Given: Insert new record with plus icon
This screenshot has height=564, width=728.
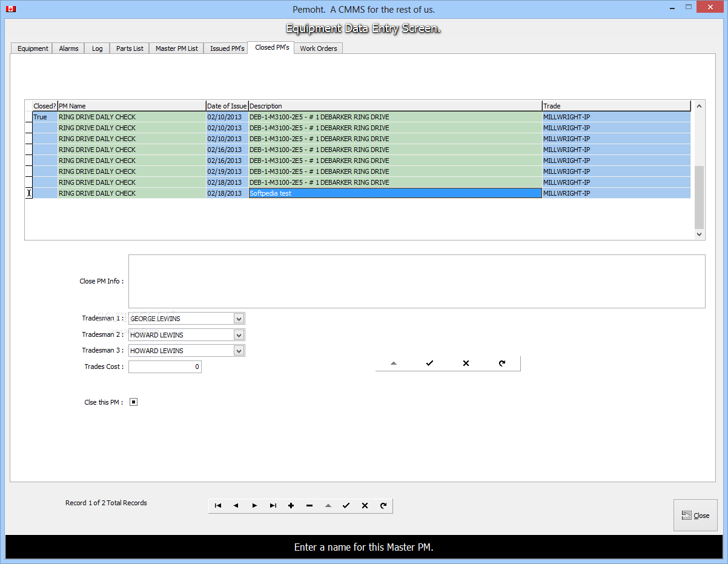Looking at the screenshot, I should pyautogui.click(x=291, y=505).
